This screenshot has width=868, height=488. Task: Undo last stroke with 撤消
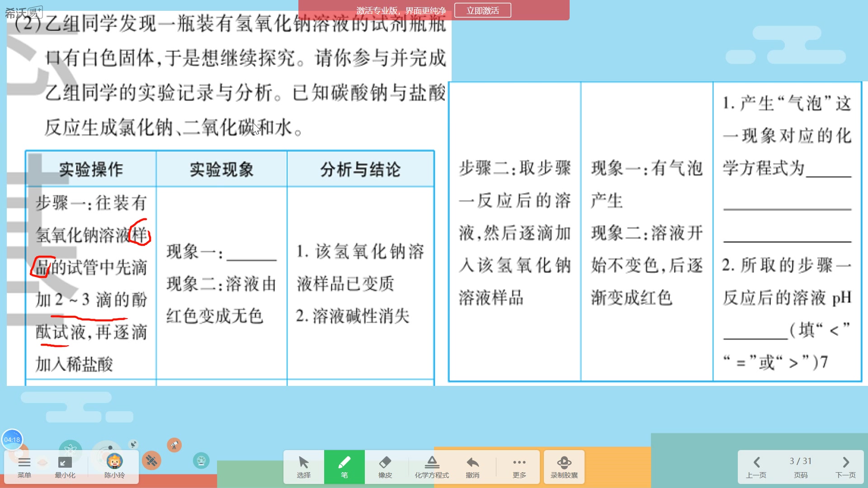472,467
